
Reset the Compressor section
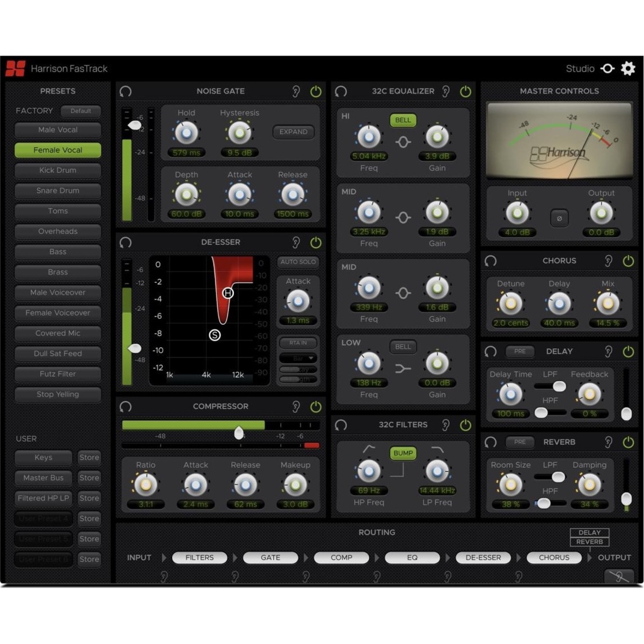pos(126,406)
